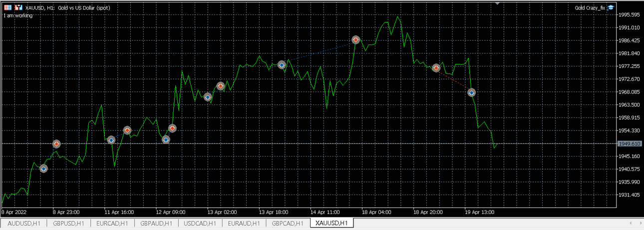Select blue buy arrow closest to 12 Apr 09:00
Image resolution: width=644 pixels, height=230 pixels.
[166, 139]
